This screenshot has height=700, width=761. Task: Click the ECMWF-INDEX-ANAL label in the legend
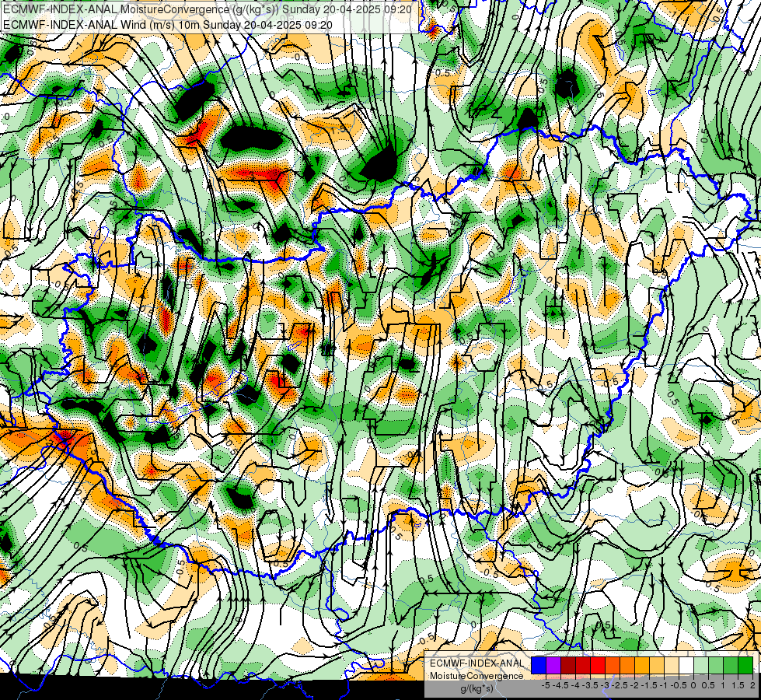(477, 663)
